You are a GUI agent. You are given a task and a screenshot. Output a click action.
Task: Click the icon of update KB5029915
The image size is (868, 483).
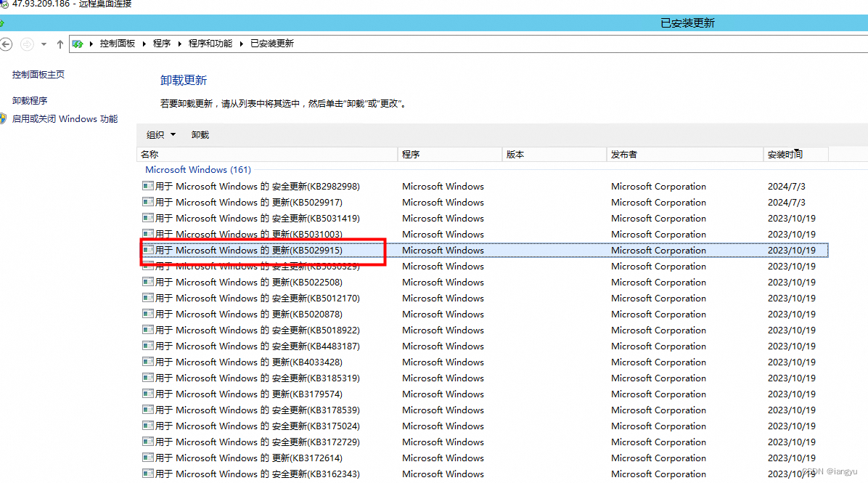[x=148, y=250]
